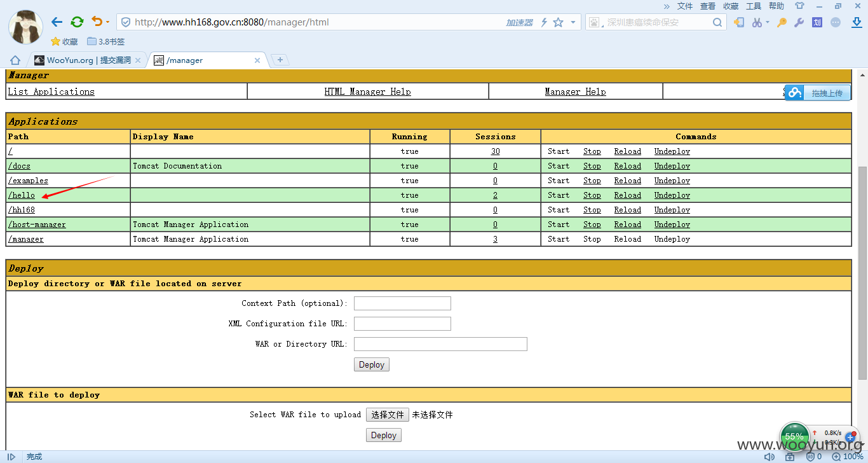Open a new tab with plus button
The width and height of the screenshot is (868, 463).
click(x=280, y=60)
